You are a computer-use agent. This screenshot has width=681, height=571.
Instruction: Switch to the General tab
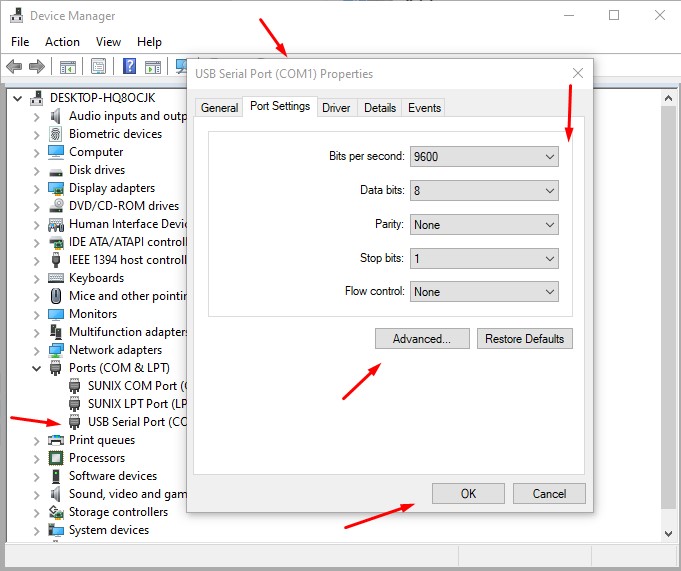point(219,108)
